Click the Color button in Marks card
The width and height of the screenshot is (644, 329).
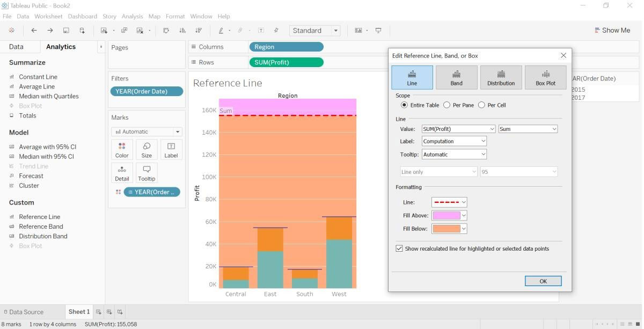(122, 150)
